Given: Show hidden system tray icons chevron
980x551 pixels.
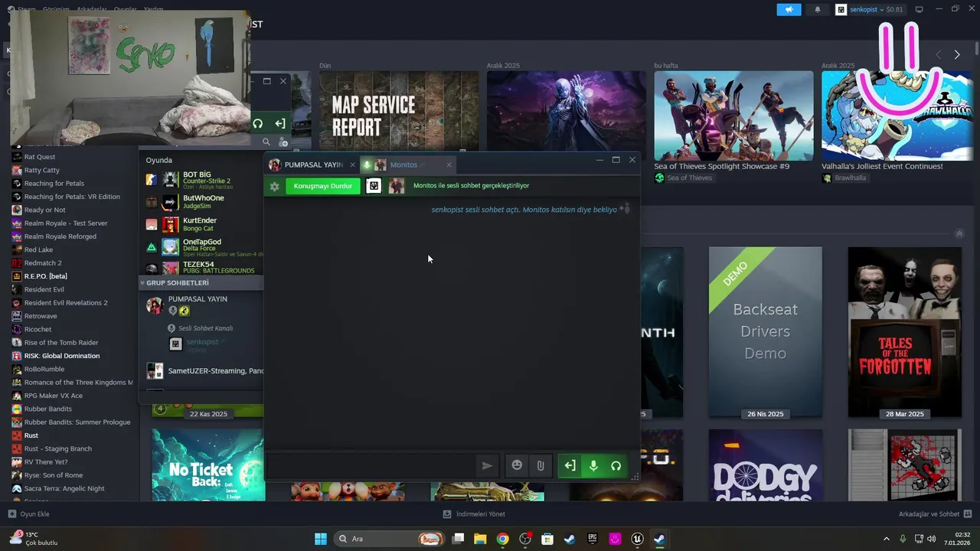Looking at the screenshot, I should (x=887, y=539).
